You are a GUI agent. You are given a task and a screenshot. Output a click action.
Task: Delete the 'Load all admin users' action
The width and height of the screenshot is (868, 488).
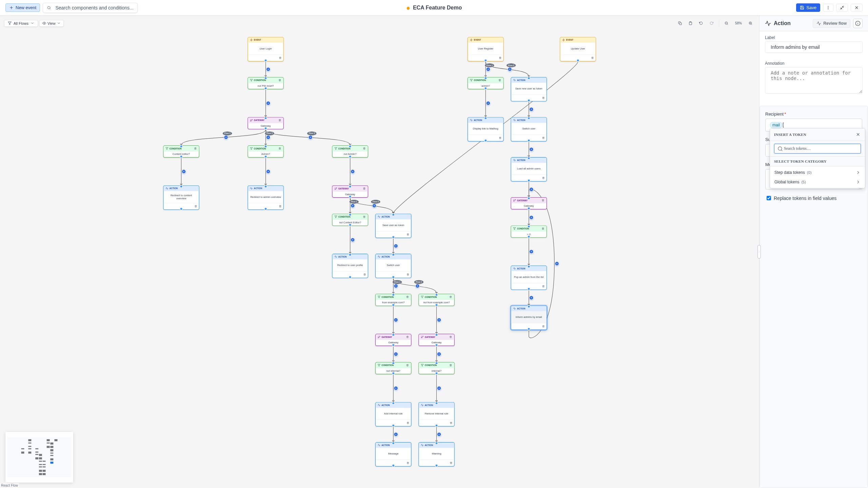point(543,178)
